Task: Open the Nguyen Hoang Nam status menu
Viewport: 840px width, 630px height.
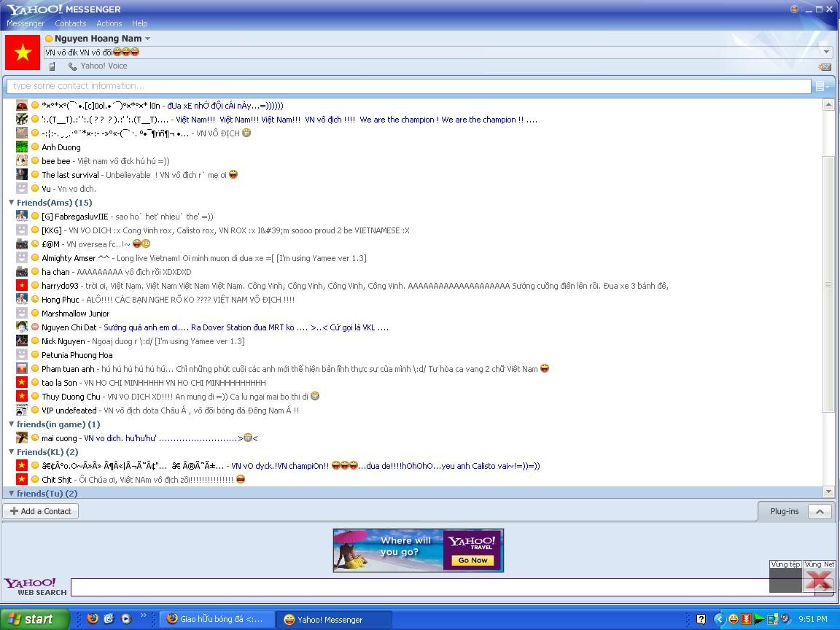Action: pyautogui.click(x=147, y=39)
